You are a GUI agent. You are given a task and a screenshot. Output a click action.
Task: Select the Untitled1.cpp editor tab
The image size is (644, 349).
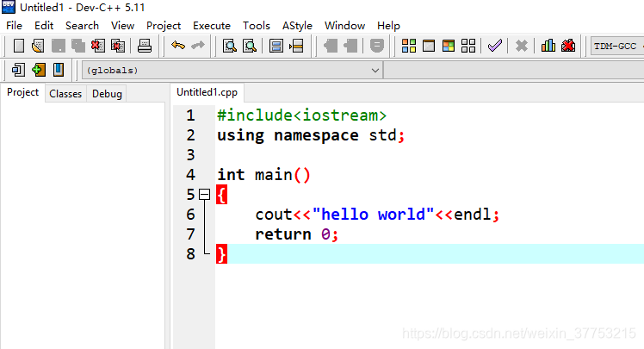tap(207, 92)
